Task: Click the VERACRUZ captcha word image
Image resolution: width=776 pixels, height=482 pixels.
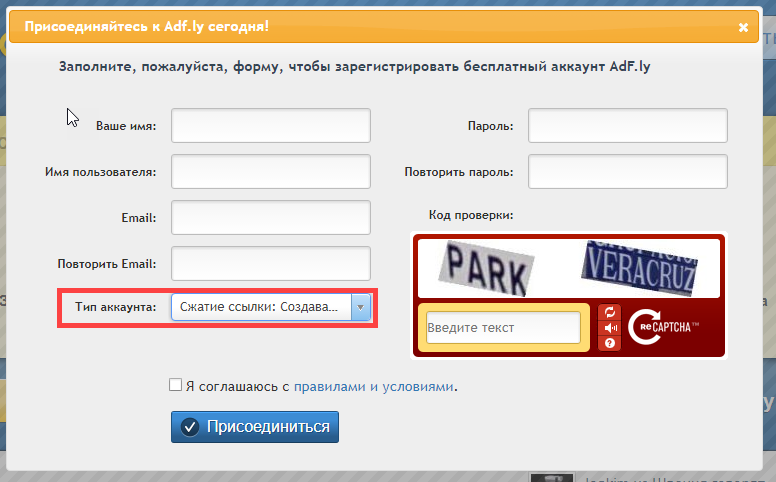Action: (x=639, y=268)
